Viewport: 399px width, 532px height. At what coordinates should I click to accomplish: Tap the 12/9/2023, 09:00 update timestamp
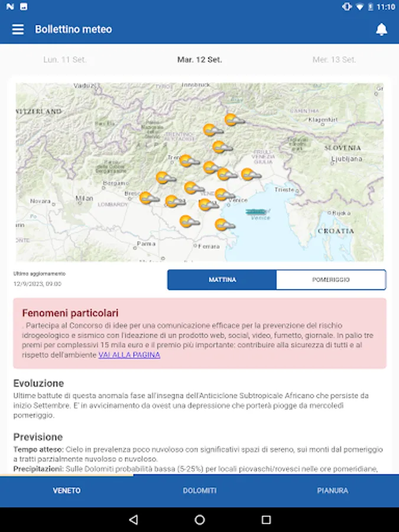point(37,284)
